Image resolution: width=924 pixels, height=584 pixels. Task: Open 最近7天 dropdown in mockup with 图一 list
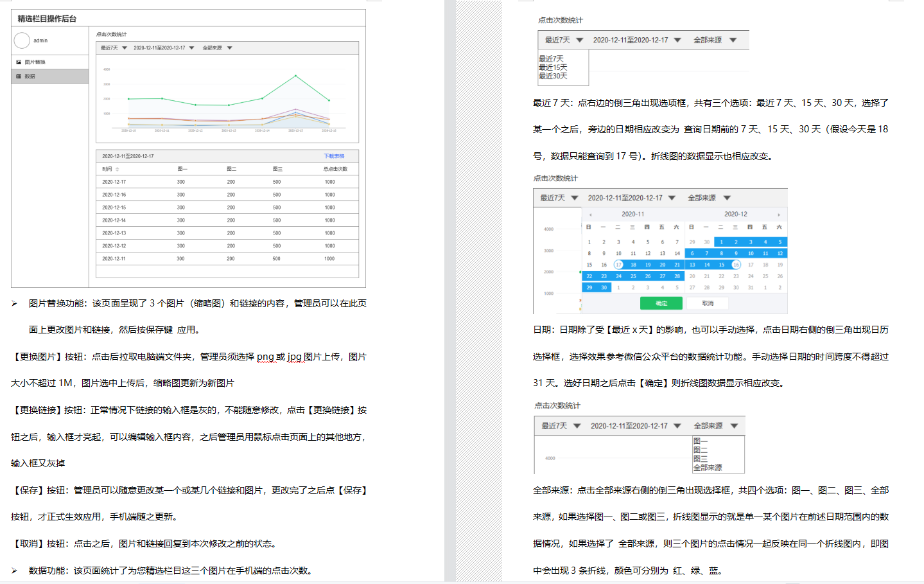coord(577,426)
